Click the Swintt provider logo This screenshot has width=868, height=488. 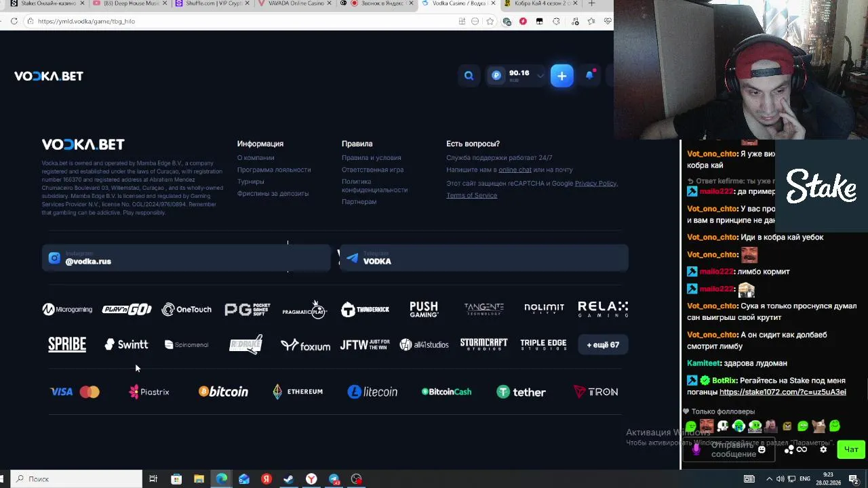tap(126, 344)
